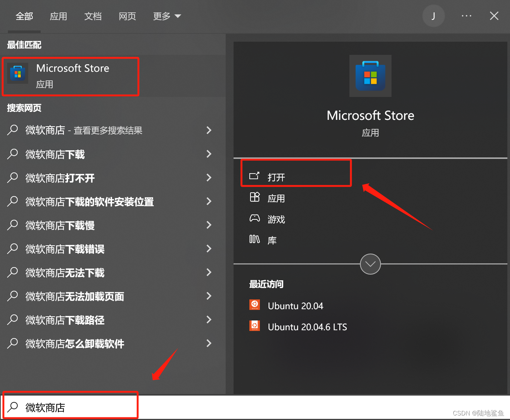Image resolution: width=510 pixels, height=420 pixels.
Task: Click the search icon beside 微软商店下载
Action: tap(13, 154)
